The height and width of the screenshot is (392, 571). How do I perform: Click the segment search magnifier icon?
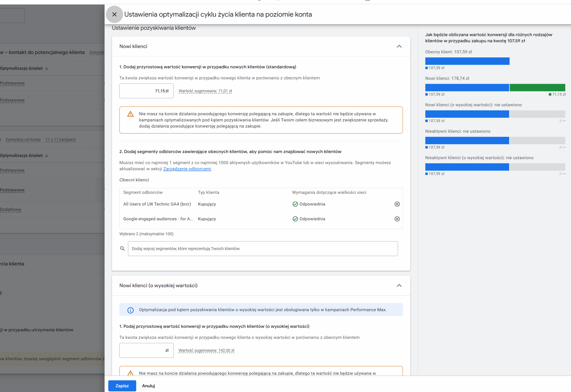pyautogui.click(x=122, y=249)
